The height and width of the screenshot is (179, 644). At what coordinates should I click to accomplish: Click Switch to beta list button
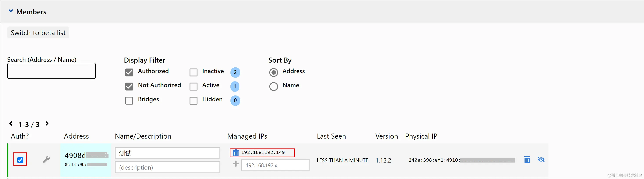(x=38, y=33)
